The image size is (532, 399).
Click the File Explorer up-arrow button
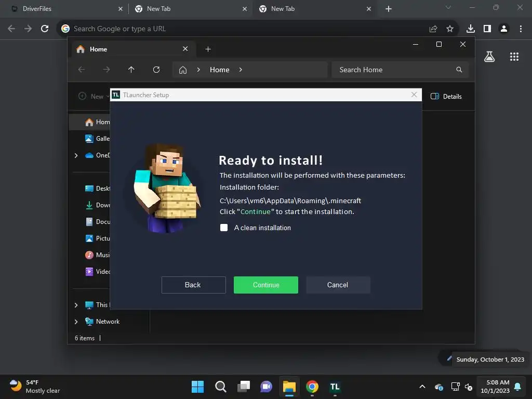(131, 70)
